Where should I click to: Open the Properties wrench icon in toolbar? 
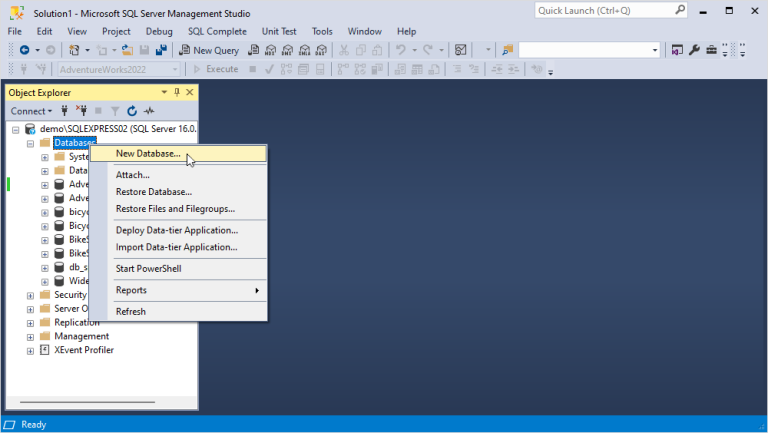694,50
